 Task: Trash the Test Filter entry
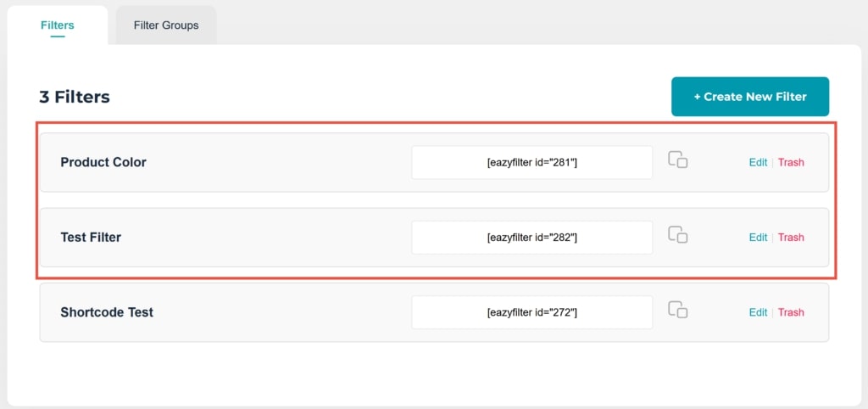coord(791,238)
